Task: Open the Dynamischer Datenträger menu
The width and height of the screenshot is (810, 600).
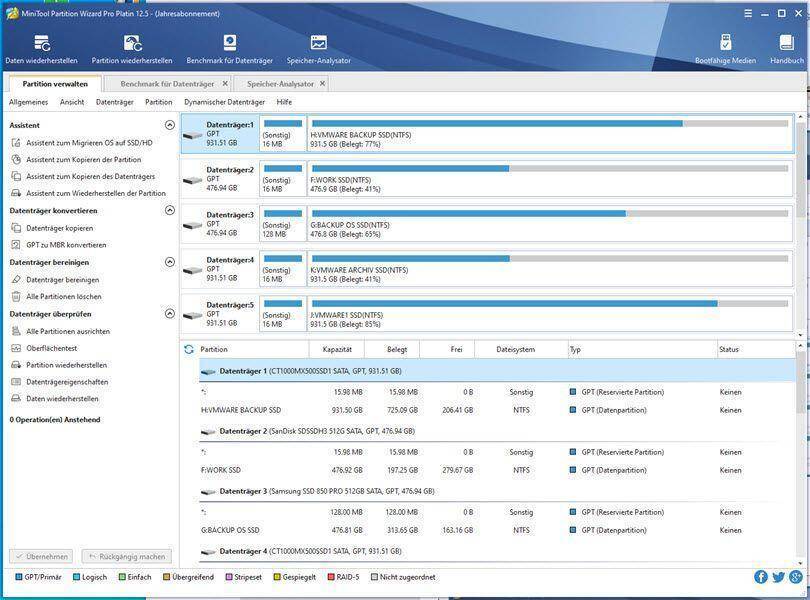Action: 224,102
